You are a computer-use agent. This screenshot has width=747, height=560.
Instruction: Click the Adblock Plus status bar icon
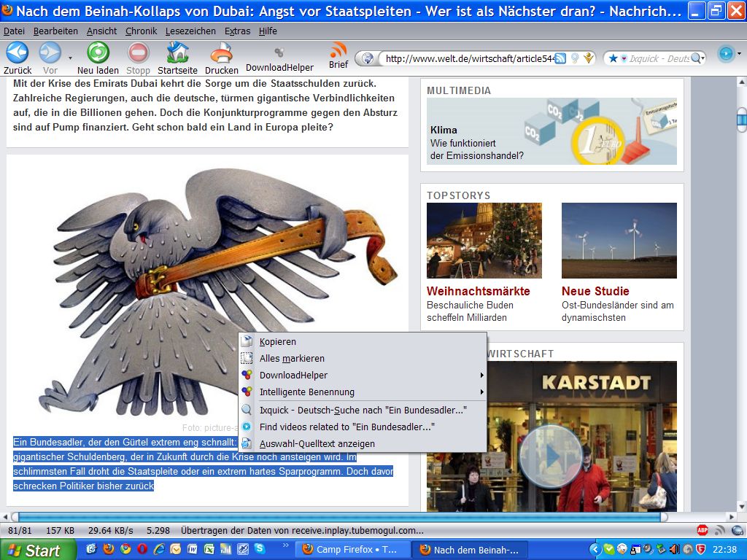click(x=703, y=530)
